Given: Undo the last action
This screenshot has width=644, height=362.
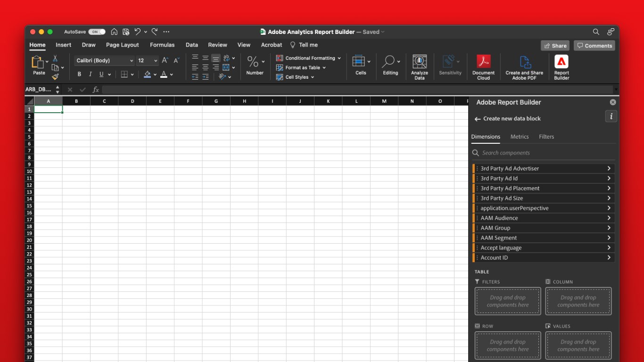Looking at the screenshot, I should 137,32.
